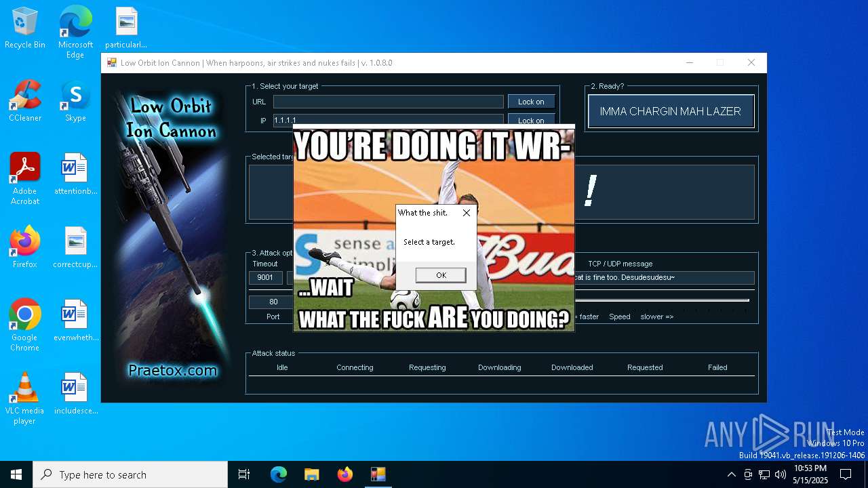Select LOIC app in the taskbar
The width and height of the screenshot is (868, 488).
tap(378, 474)
